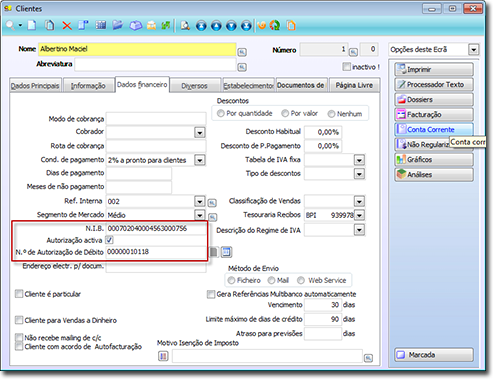This screenshot has height=383, width=496.
Task: Open Dossiers button
Action: click(434, 99)
